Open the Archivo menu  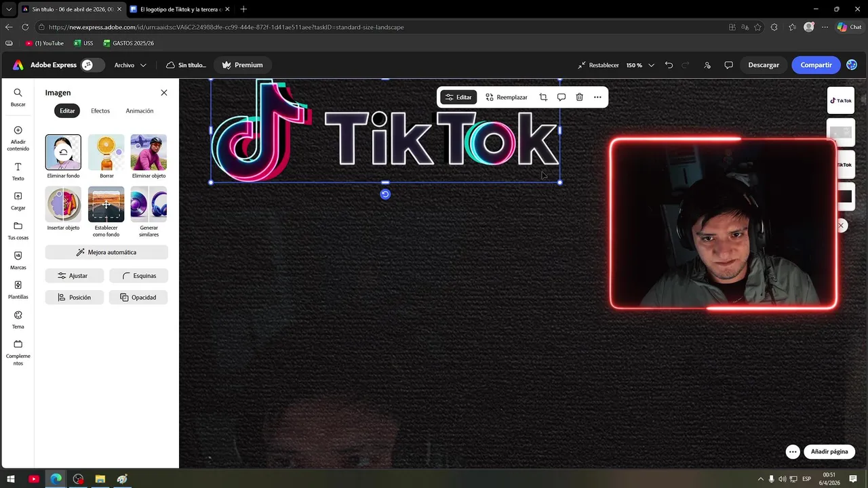[130, 65]
